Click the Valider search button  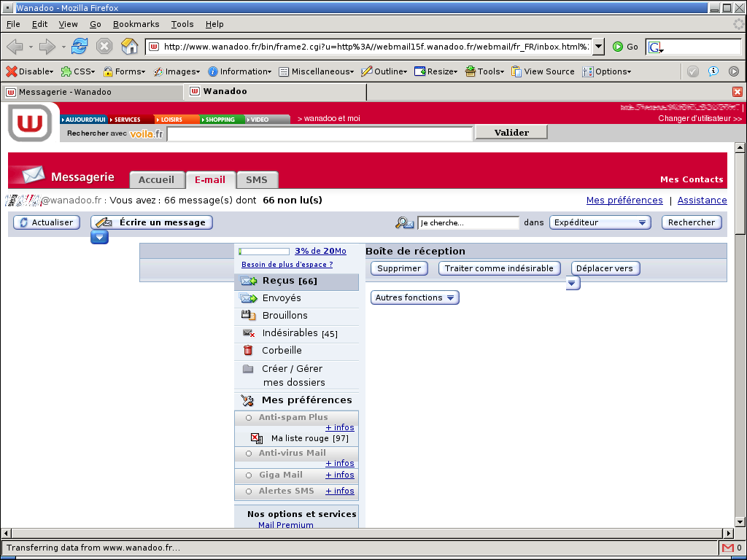click(511, 133)
